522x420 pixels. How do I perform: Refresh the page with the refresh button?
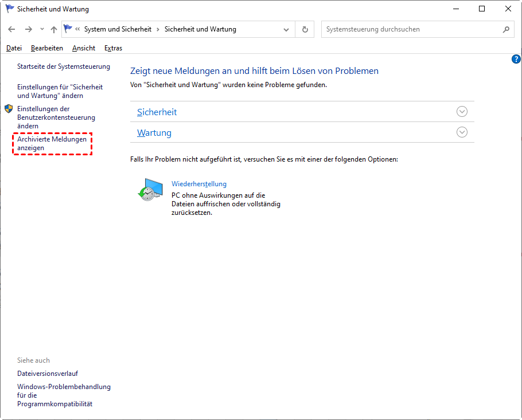tap(305, 29)
